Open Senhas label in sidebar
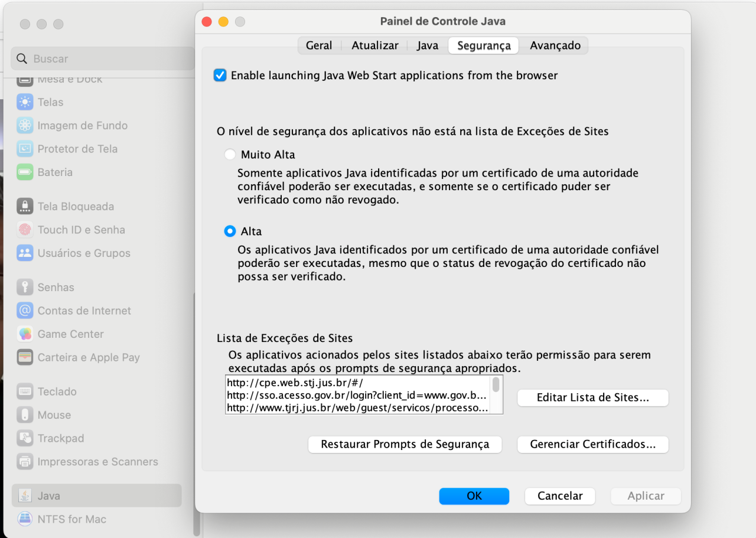The width and height of the screenshot is (756, 538). click(x=56, y=287)
